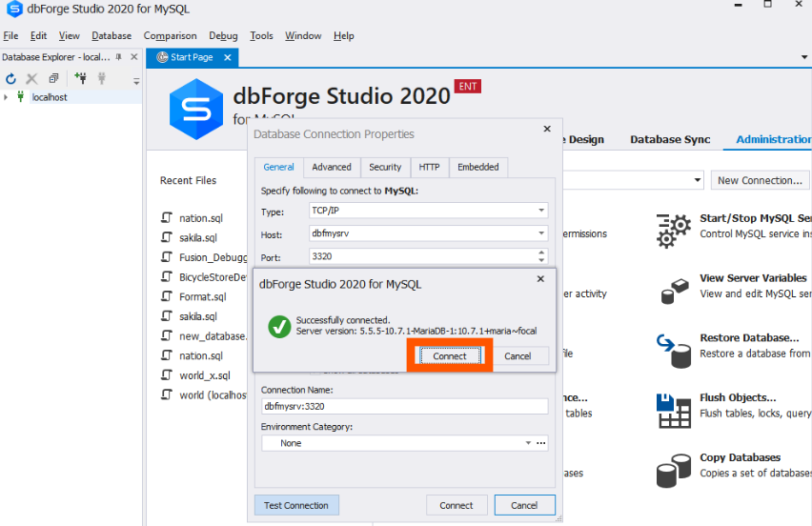This screenshot has width=812, height=526.
Task: Open the Comparison menu
Action: coord(170,36)
